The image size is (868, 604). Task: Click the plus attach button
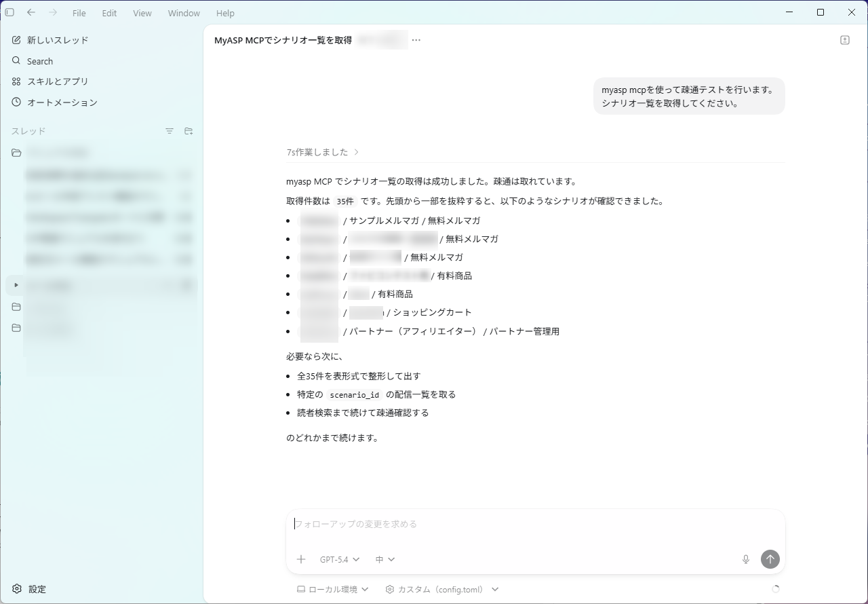301,559
